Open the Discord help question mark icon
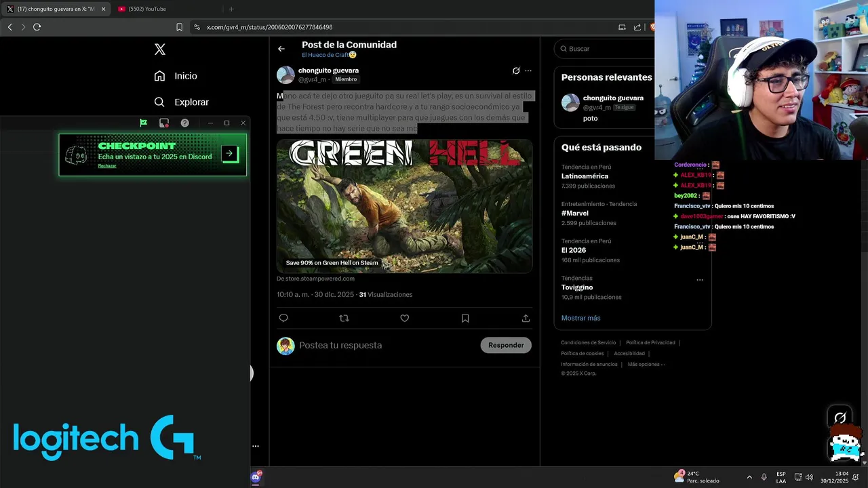The height and width of the screenshot is (488, 868). pos(184,123)
